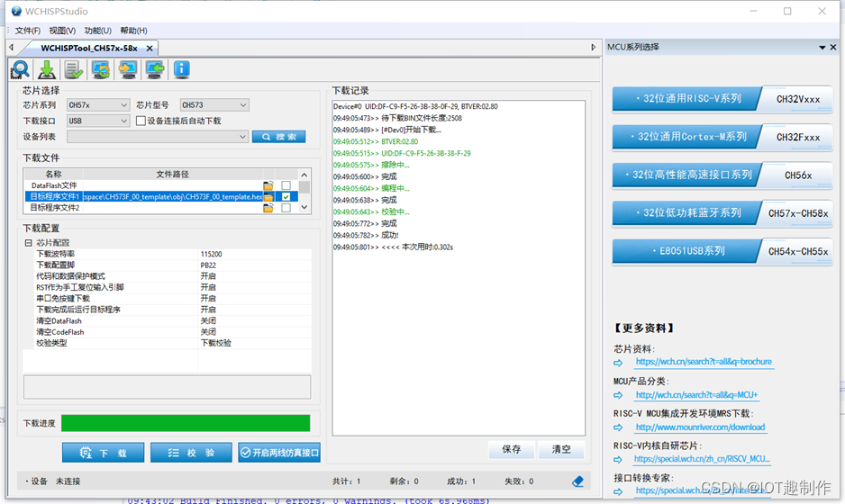Open the 功能(U) menu

click(x=97, y=31)
